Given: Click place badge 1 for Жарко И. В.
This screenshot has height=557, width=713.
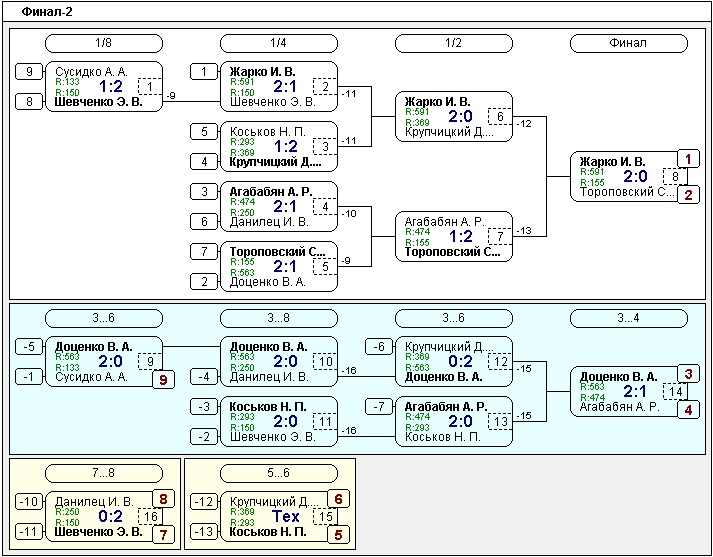Looking at the screenshot, I should (688, 159).
